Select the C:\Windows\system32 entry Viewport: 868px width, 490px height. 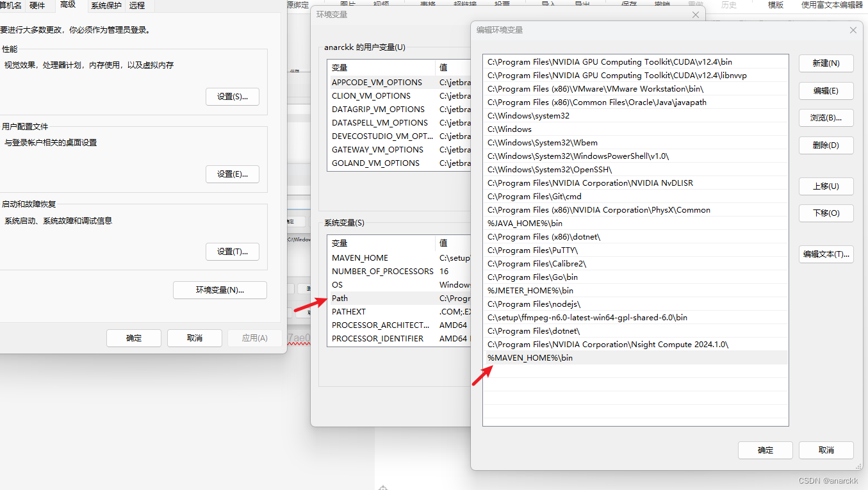pos(635,116)
